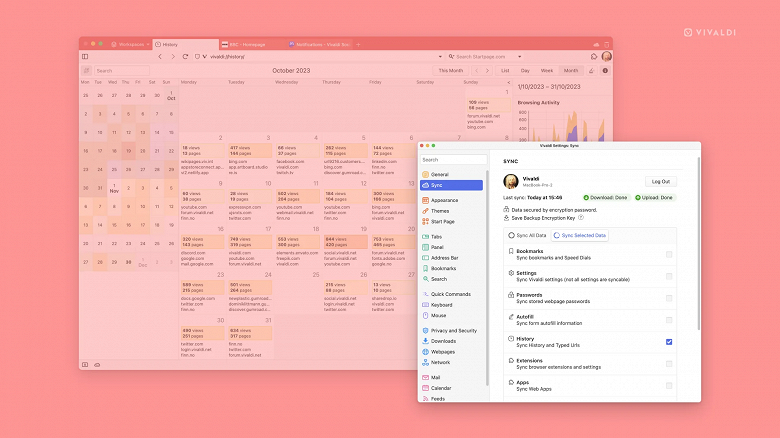Switch history to Day view
Image resolution: width=780 pixels, height=438 pixels.
pos(525,71)
